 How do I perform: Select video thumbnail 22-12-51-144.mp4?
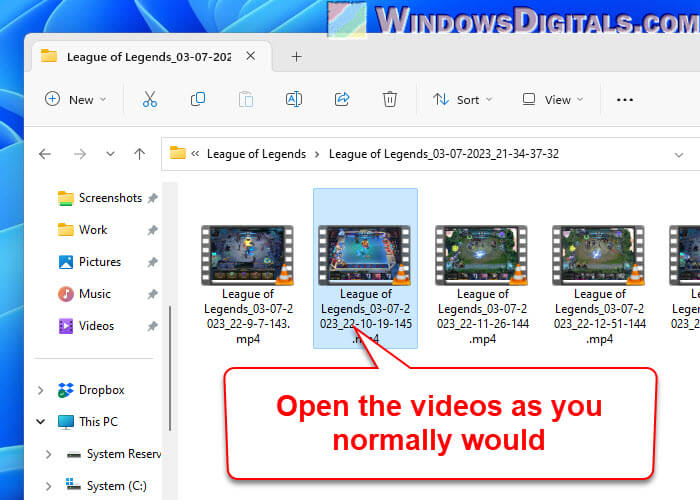599,256
